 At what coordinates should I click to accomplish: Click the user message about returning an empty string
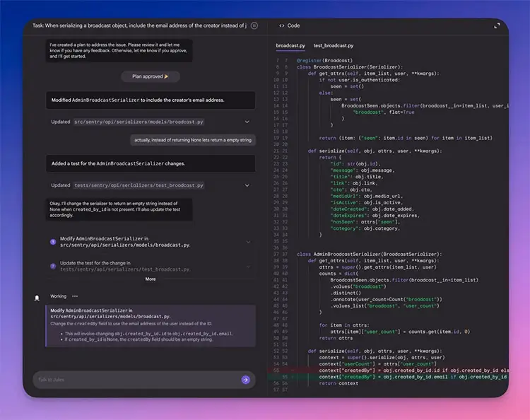[x=193, y=140]
